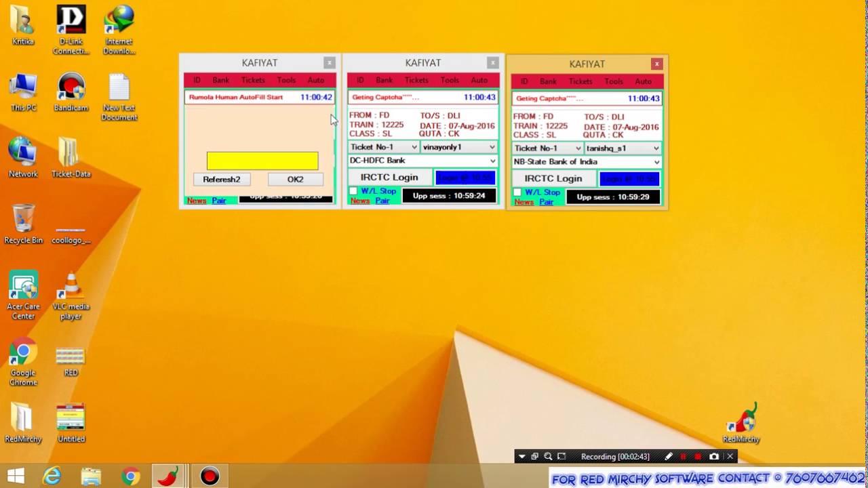Switch to Bandicam in the taskbar

click(x=210, y=476)
